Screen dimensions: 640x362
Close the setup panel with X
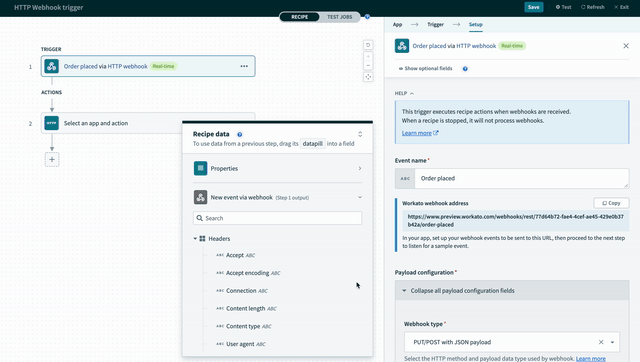pyautogui.click(x=626, y=46)
